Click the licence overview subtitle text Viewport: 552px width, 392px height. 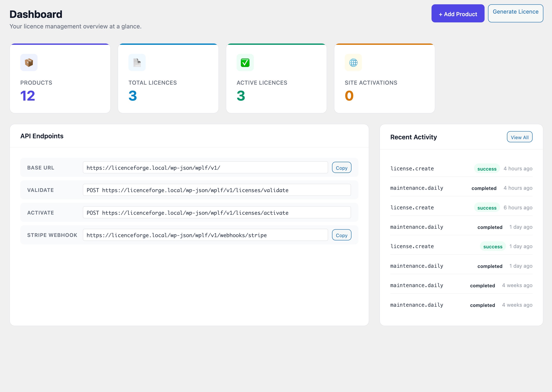(75, 26)
